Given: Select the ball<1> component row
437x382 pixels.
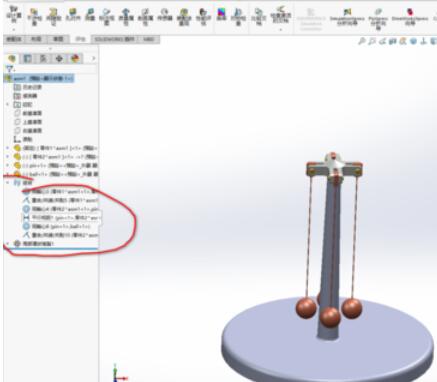Looking at the screenshot, I should point(56,174).
